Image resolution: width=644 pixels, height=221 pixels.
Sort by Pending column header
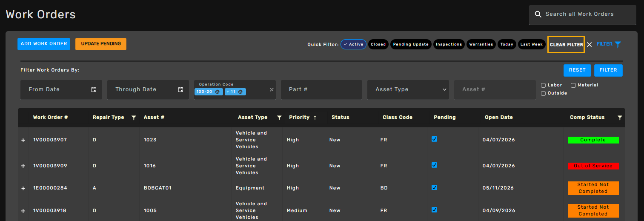[445, 118]
